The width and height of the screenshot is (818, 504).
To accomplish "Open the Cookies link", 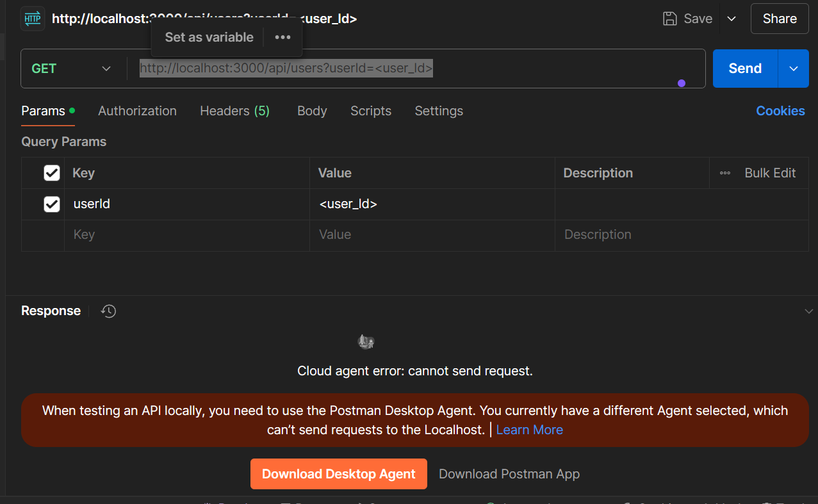I will (x=780, y=111).
